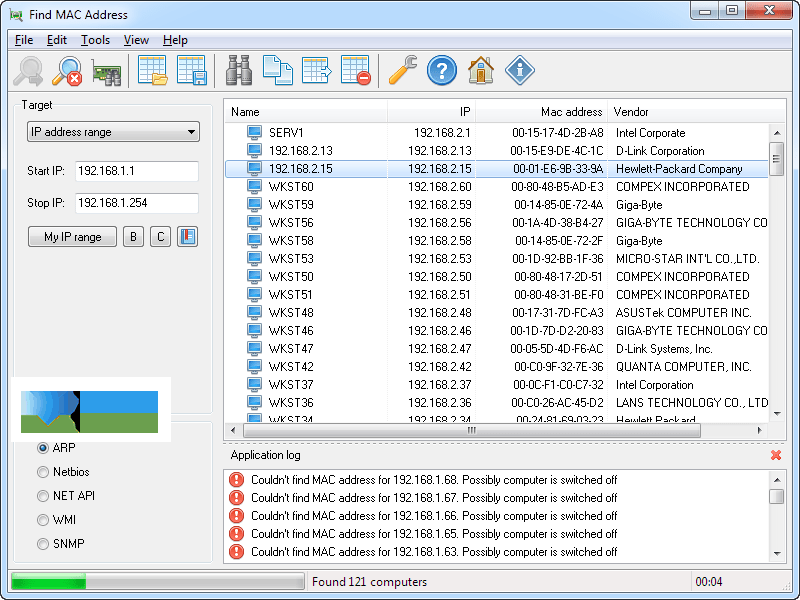Click the computer icon next to SERV1

pyautogui.click(x=254, y=132)
